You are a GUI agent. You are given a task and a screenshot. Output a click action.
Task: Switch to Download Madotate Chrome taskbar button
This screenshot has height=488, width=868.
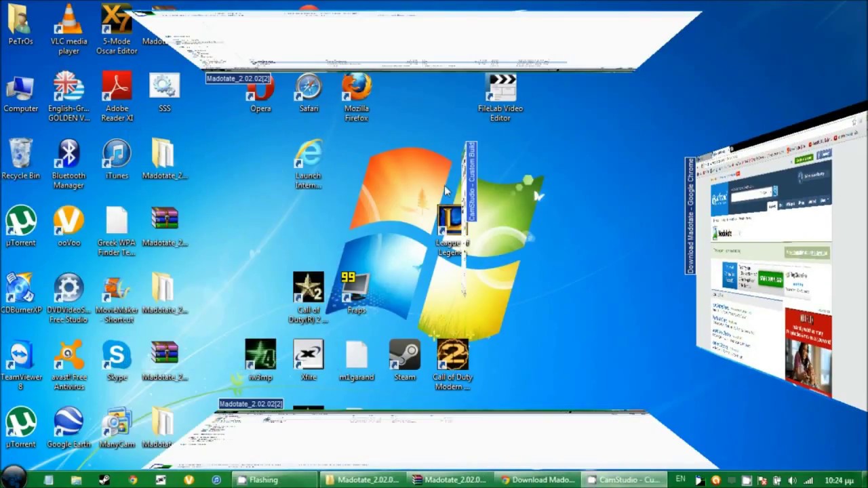pos(537,480)
